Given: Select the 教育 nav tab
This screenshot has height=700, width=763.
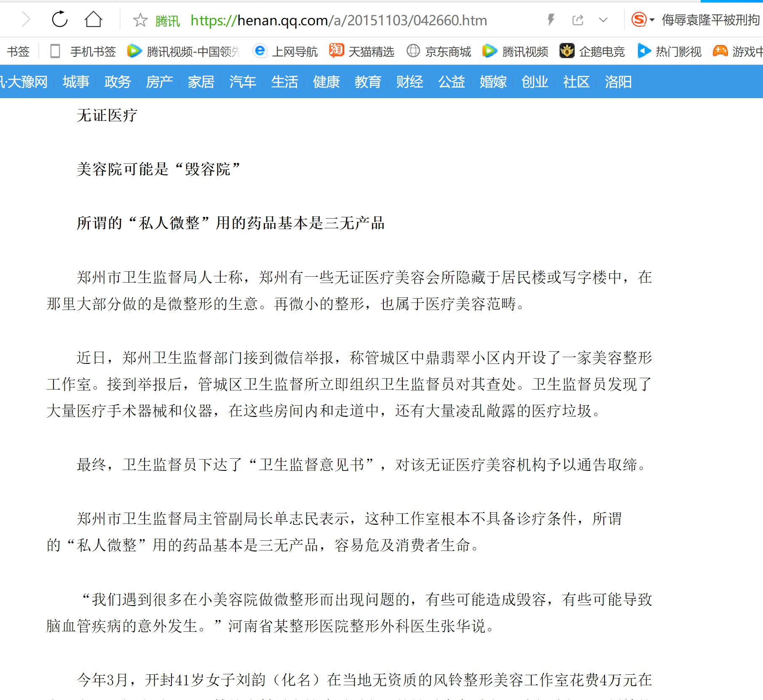Looking at the screenshot, I should [x=368, y=82].
